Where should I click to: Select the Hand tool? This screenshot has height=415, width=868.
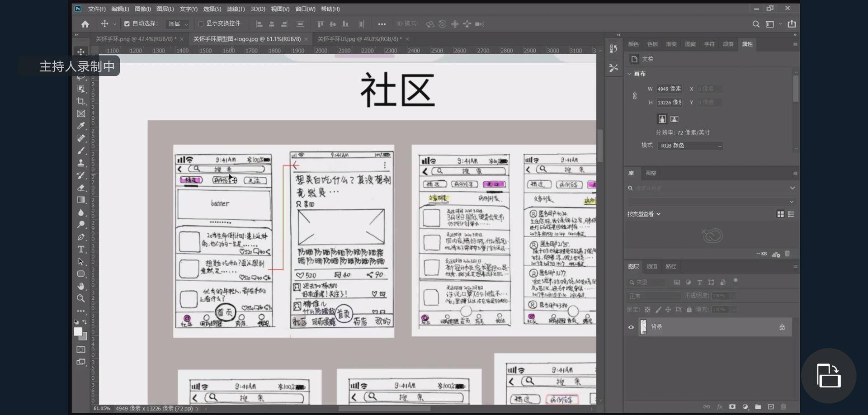81,286
